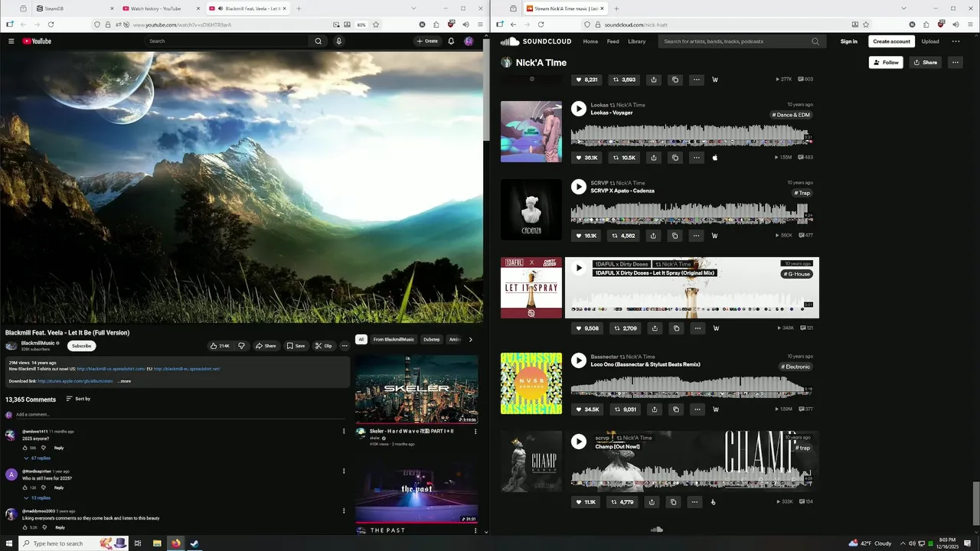Expand 67 replies under first comment
Image resolution: width=980 pixels, height=551 pixels.
coord(37,458)
